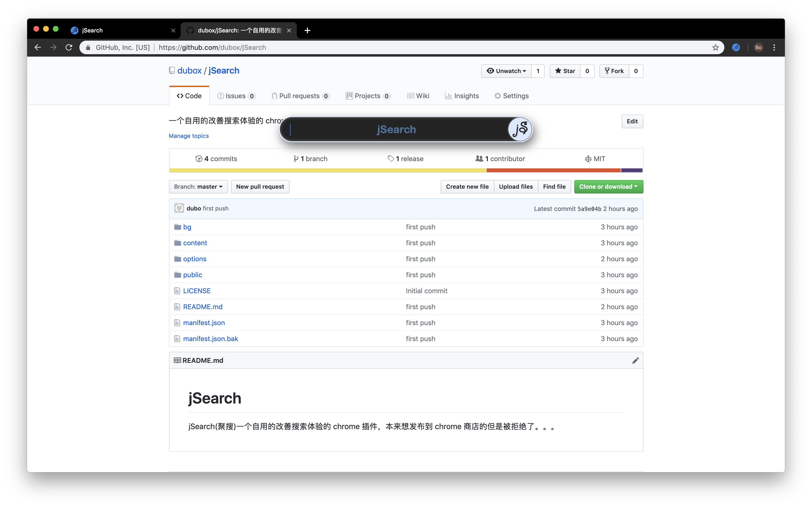Reload the page with refresh icon
Screen dimensions: 812x508
point(69,47)
